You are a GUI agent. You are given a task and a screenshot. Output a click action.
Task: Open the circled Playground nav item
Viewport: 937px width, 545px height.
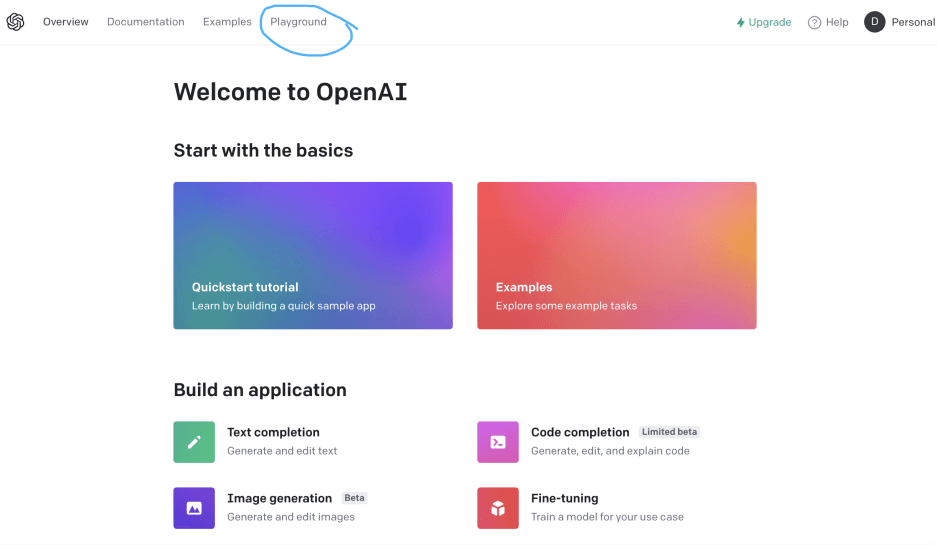point(298,22)
